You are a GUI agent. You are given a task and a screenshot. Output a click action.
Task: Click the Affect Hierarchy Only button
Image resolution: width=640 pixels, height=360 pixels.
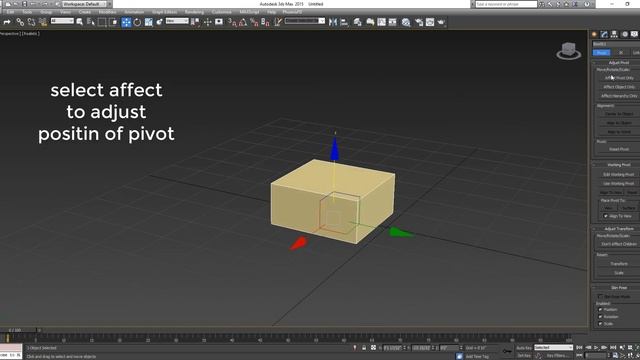point(619,96)
